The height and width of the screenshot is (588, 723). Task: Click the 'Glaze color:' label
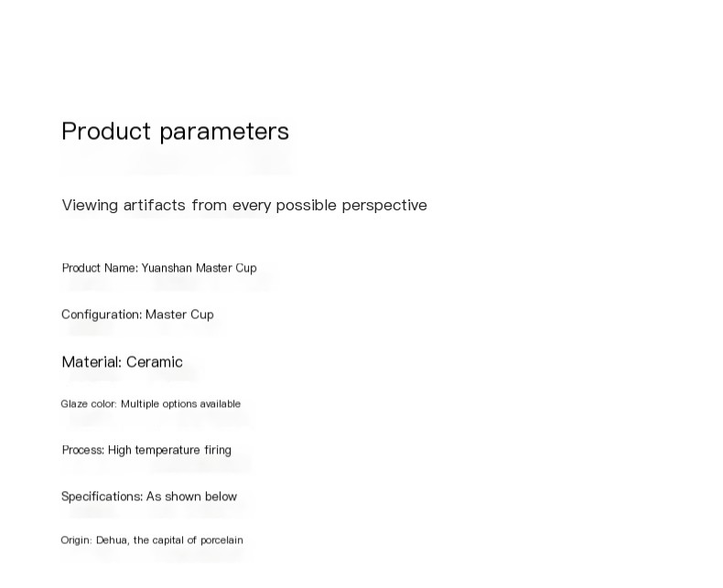pos(89,404)
